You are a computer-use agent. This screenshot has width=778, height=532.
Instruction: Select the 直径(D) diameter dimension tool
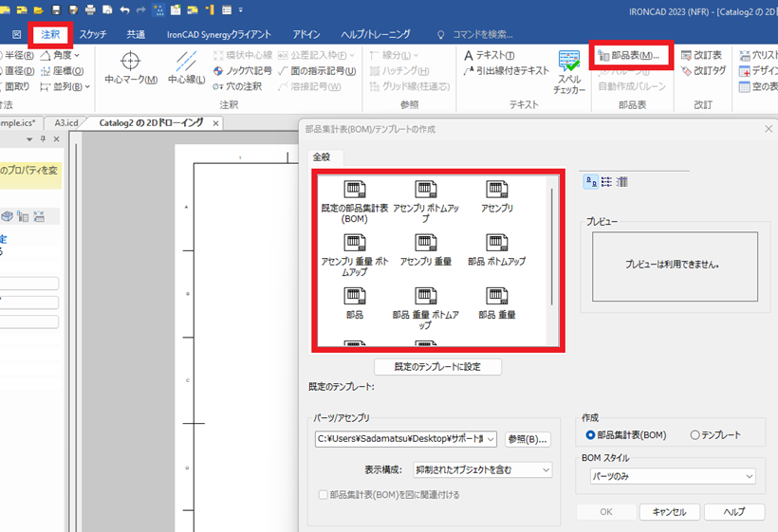pyautogui.click(x=17, y=71)
